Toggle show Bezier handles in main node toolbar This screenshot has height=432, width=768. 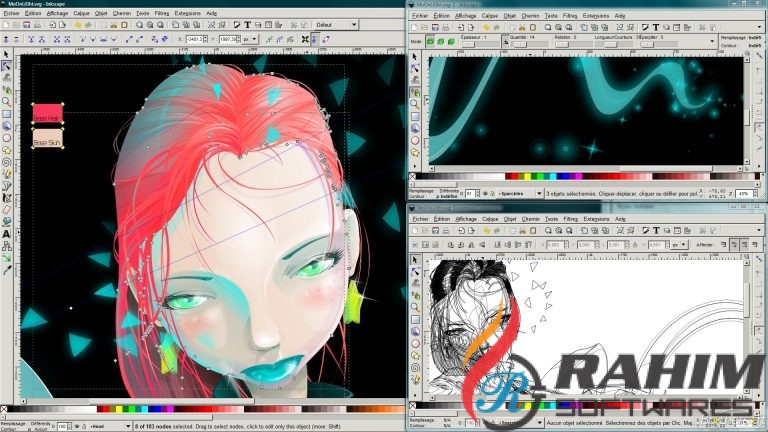(x=315, y=39)
